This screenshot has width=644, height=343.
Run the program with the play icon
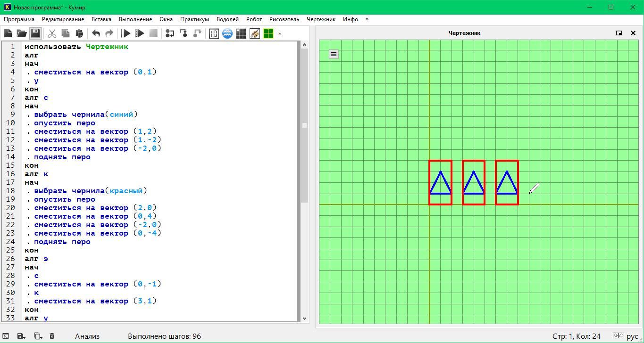tap(126, 33)
